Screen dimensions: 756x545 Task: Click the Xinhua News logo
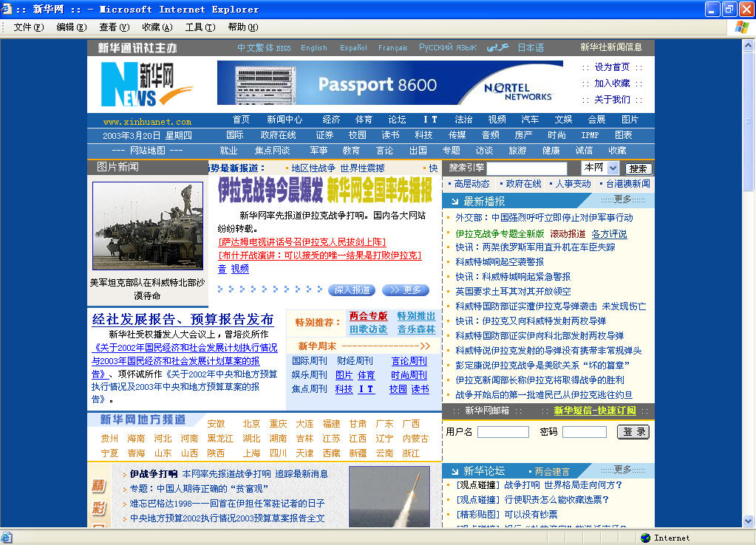tap(137, 84)
